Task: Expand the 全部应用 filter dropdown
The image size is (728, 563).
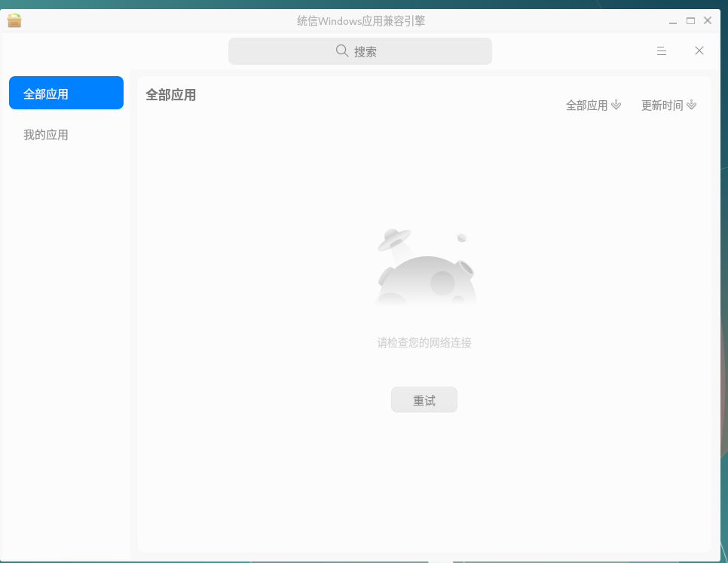Action: 593,106
